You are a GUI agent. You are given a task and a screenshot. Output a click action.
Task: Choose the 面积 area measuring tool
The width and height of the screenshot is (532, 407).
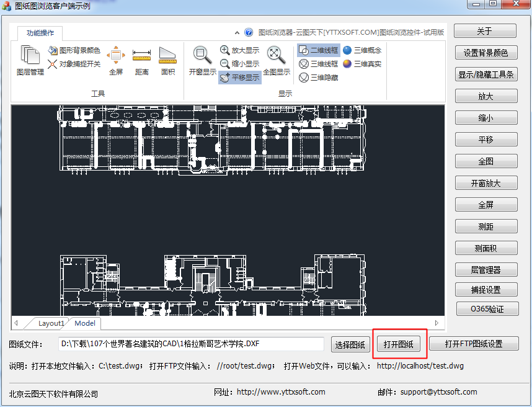click(x=167, y=60)
